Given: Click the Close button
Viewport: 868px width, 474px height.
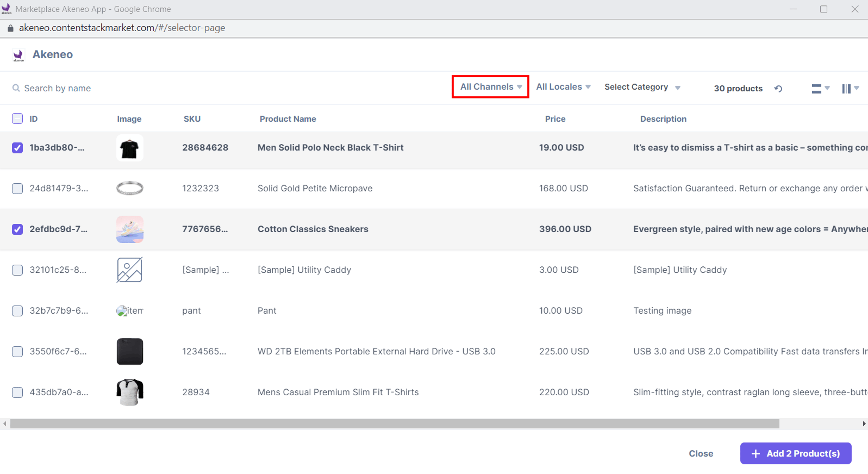Looking at the screenshot, I should tap(701, 453).
